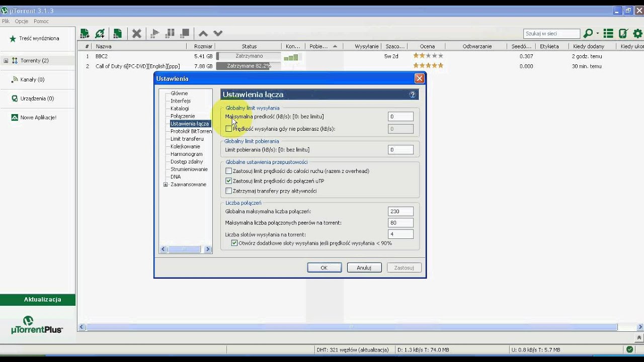Click the OK button
644x362 pixels.
click(x=325, y=268)
